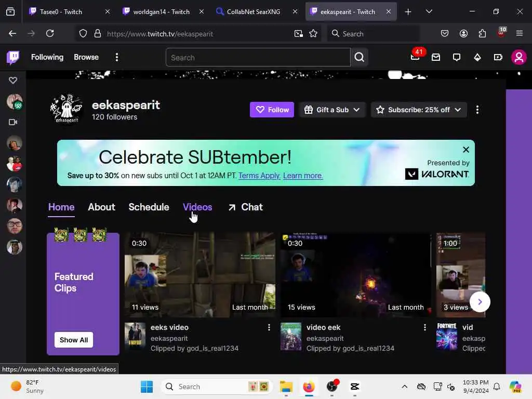Click the Firefox URL address bar
532x399 pixels.
click(197, 34)
